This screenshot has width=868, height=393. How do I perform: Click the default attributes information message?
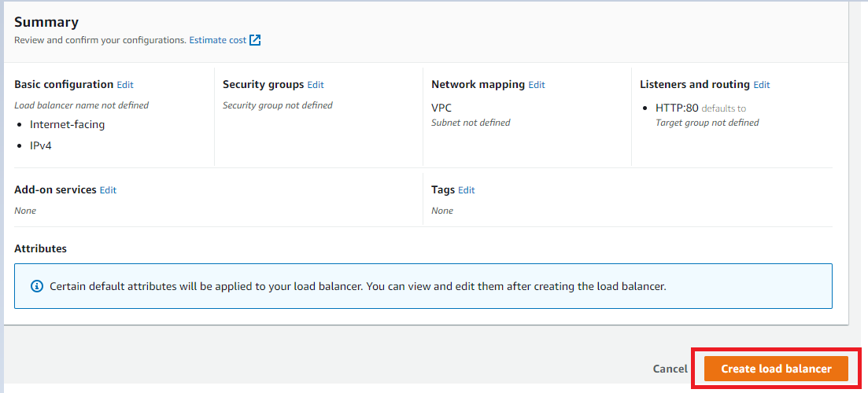pos(357,286)
